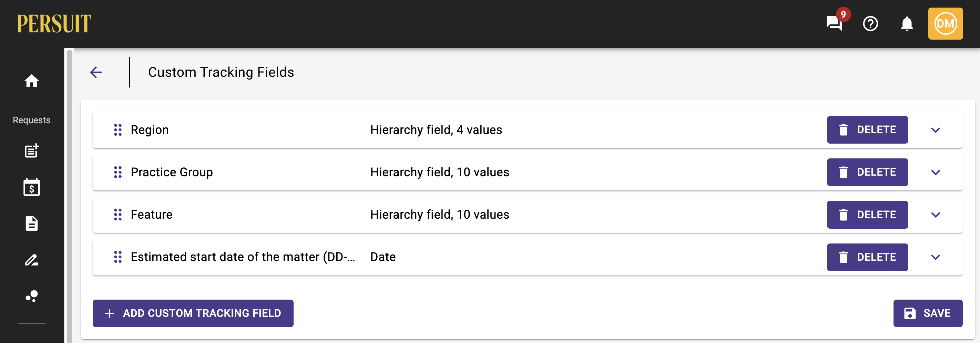This screenshot has height=343, width=980.
Task: Open the chat messages icon with badge
Action: pos(835,23)
